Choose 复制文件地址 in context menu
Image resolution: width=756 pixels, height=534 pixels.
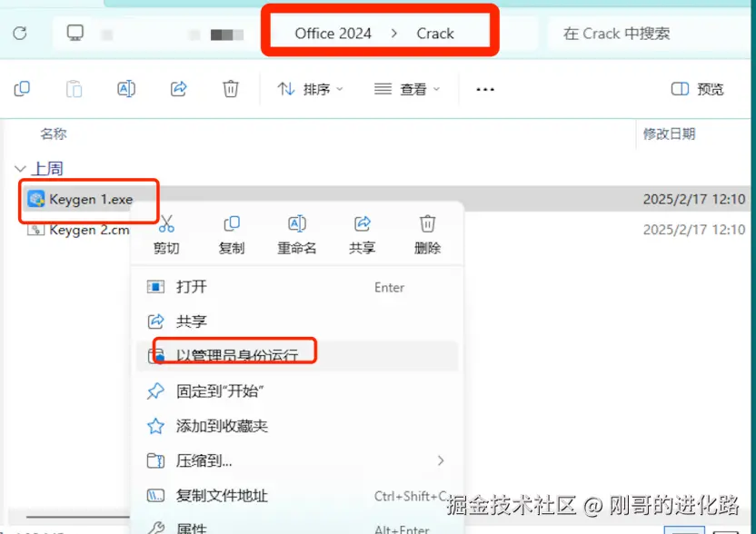(x=297, y=496)
